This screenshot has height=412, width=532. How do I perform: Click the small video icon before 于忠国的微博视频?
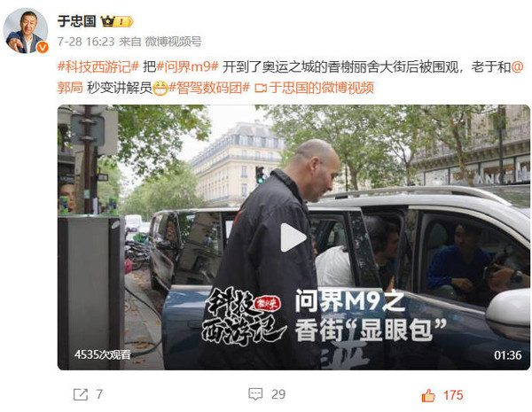coord(261,89)
